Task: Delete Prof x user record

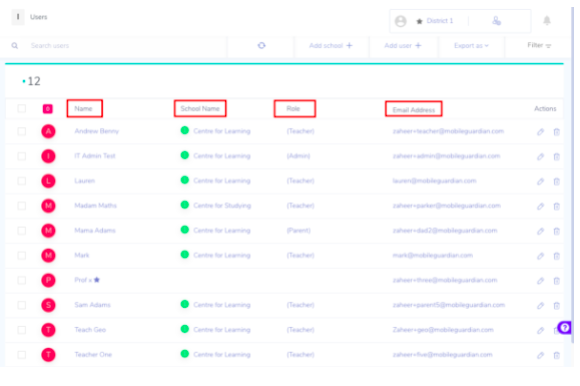Action: tap(556, 281)
